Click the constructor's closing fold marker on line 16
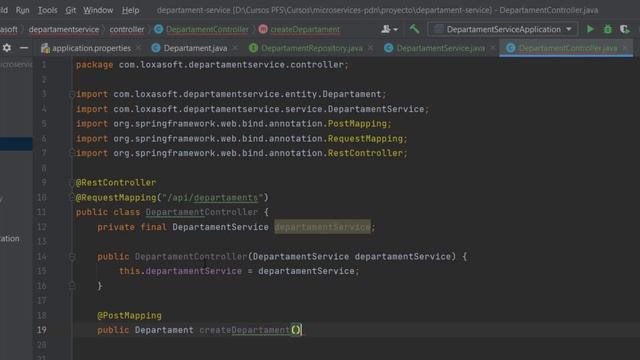Viewport: 640px width, 360px height. coord(72,286)
